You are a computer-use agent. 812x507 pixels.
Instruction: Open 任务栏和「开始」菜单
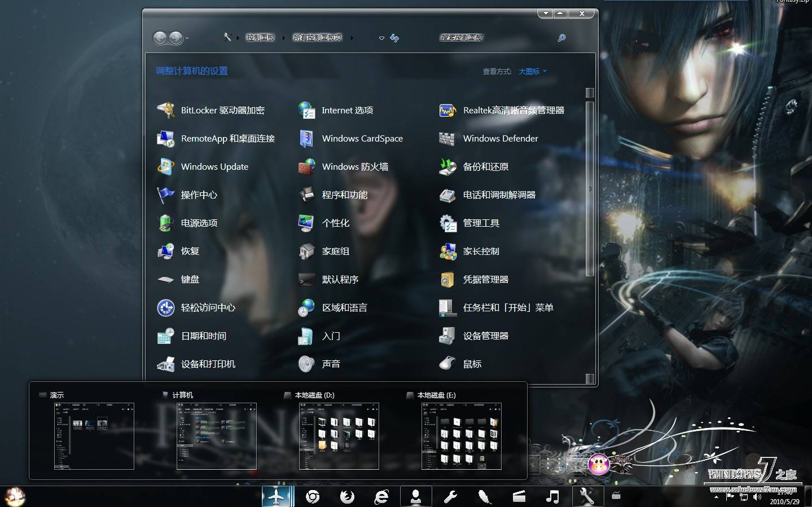496,307
